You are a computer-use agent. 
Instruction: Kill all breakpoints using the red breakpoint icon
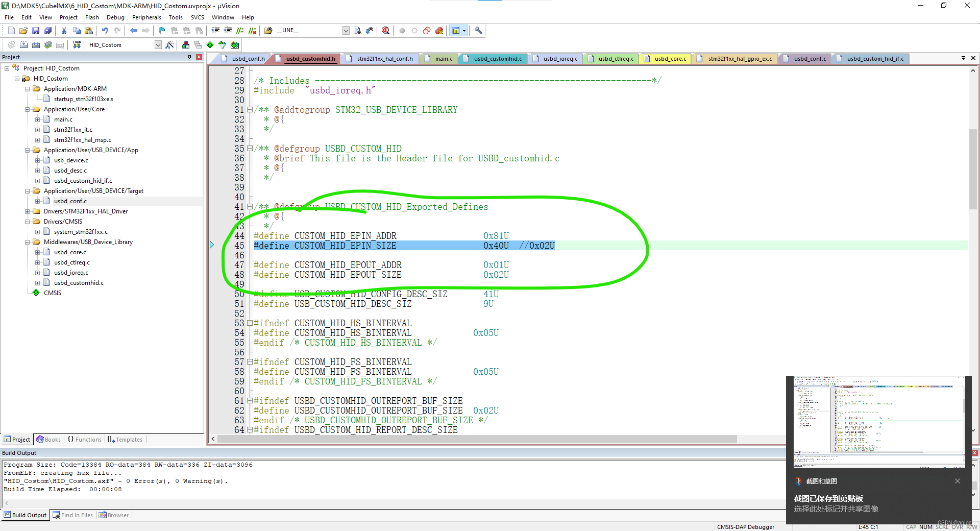[x=439, y=31]
